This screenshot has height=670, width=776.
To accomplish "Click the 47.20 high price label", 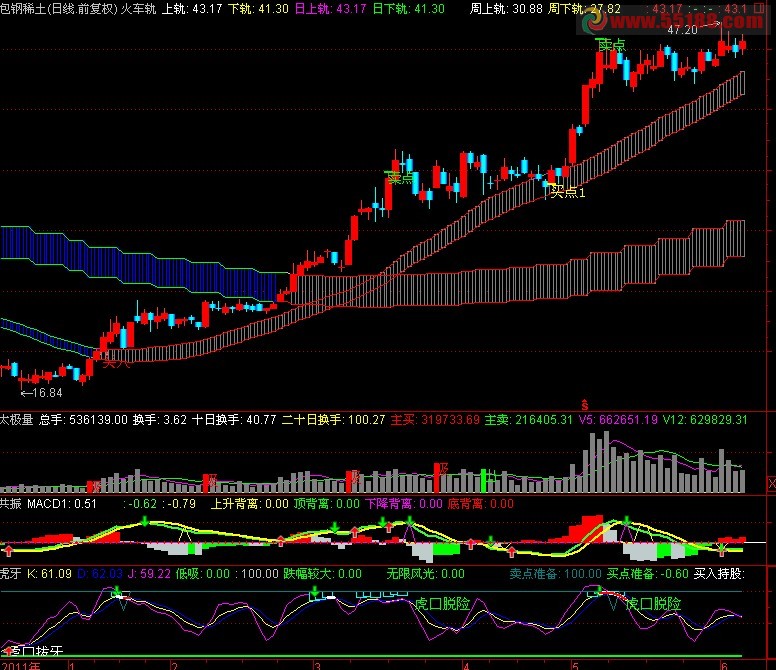I will (x=682, y=30).
